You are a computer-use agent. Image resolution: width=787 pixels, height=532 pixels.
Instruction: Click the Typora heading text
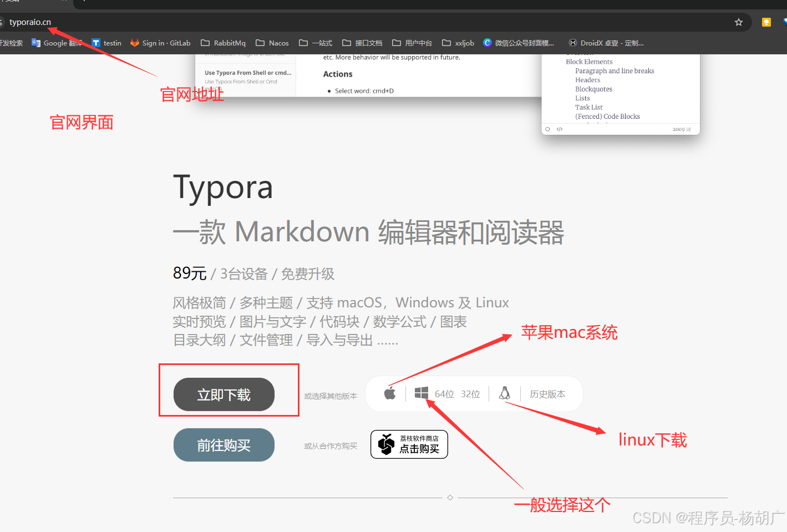(223, 188)
